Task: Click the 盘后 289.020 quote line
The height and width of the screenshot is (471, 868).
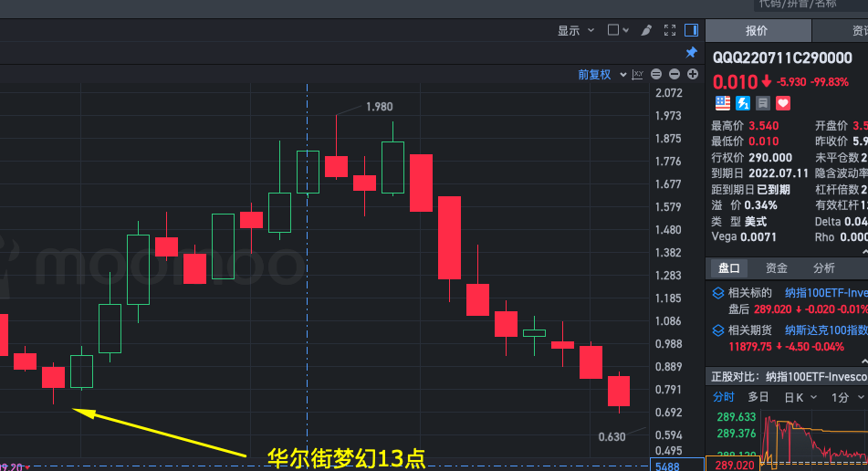Action: pyautogui.click(x=797, y=309)
